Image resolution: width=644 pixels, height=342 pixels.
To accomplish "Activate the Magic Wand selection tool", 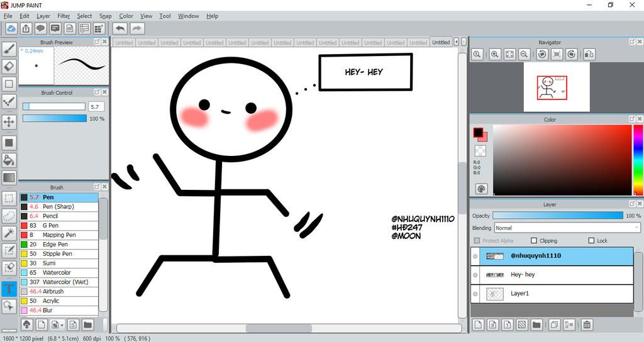I will click(9, 233).
